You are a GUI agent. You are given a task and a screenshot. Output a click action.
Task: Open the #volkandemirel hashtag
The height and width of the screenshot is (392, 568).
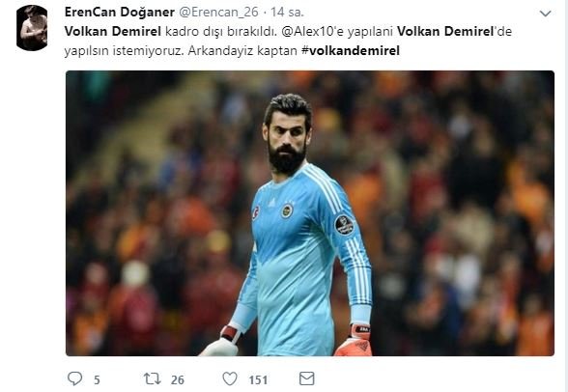(x=351, y=50)
